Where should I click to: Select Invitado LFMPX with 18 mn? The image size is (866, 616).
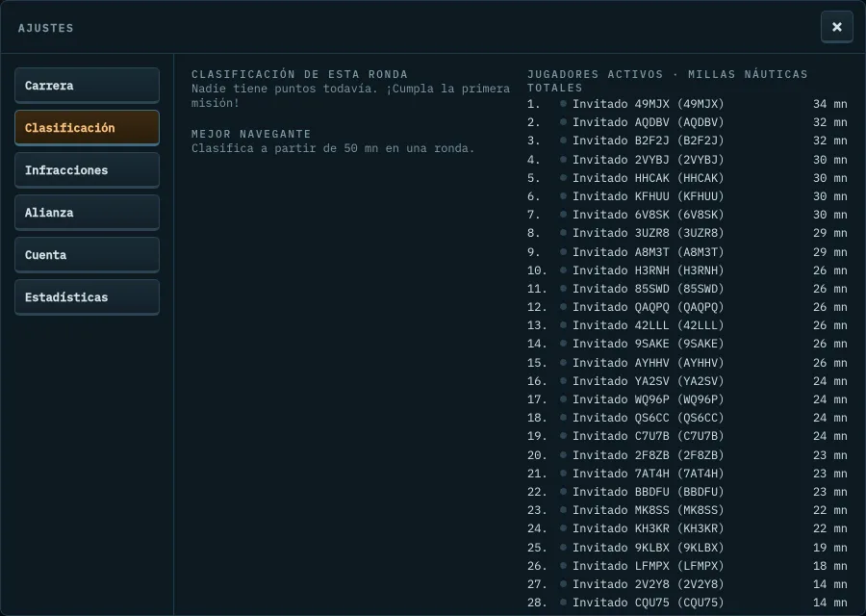pos(687,565)
